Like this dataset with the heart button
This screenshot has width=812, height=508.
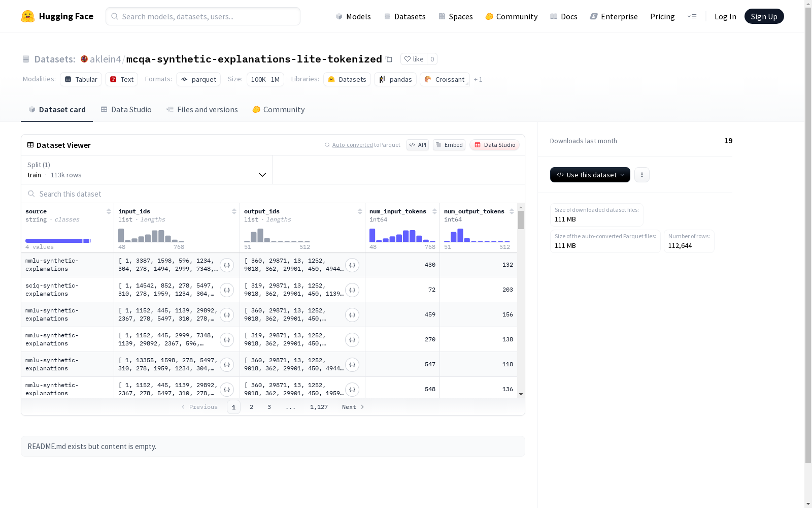click(x=414, y=59)
